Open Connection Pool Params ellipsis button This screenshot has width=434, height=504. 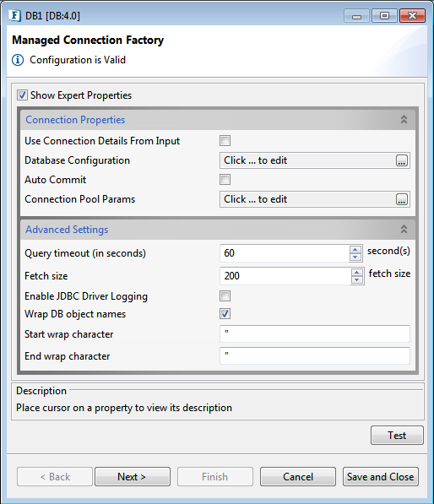pos(402,199)
